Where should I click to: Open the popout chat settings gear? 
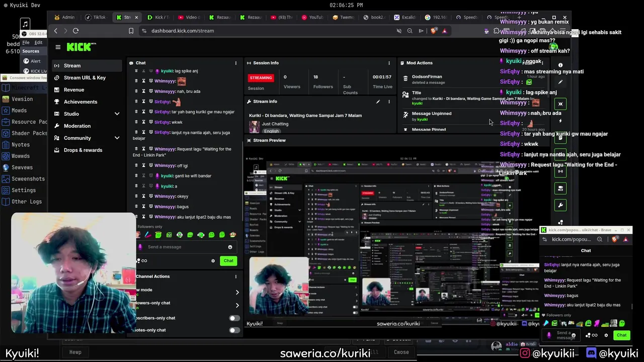(606, 335)
